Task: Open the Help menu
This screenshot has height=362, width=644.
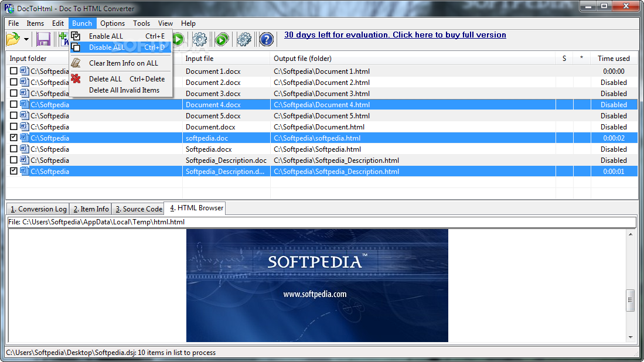Action: 189,23
